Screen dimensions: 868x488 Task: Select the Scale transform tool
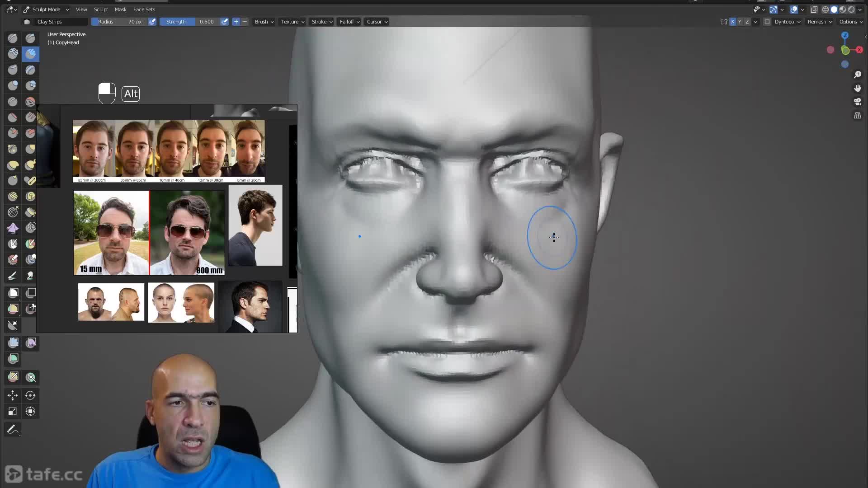click(x=13, y=412)
